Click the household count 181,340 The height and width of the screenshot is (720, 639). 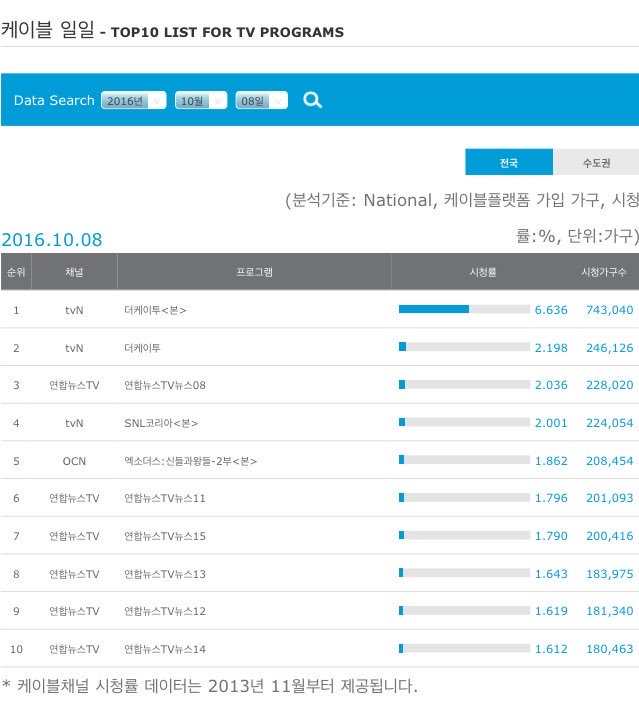[610, 611]
